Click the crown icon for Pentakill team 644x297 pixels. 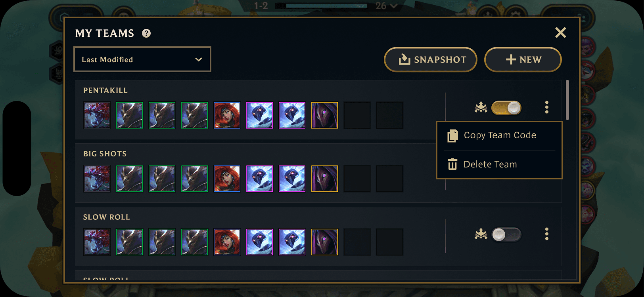(481, 107)
